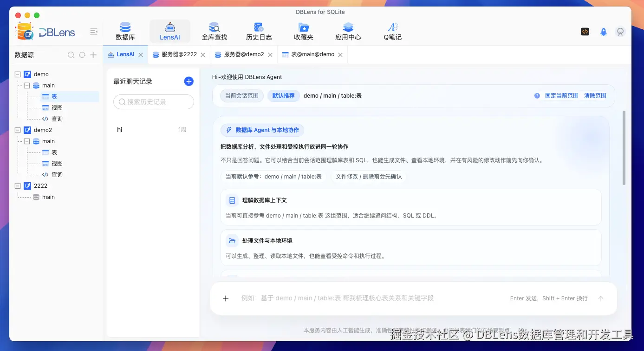Click the 最近聊天记录 heading
The height and width of the screenshot is (351, 644).
point(133,81)
